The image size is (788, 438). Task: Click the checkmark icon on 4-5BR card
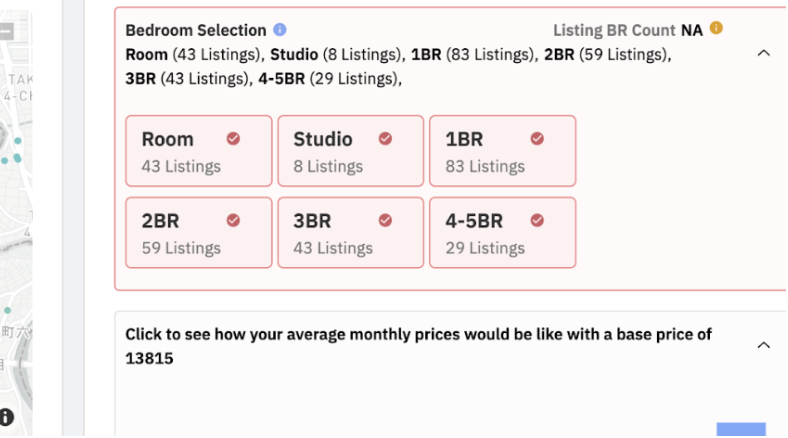point(537,220)
